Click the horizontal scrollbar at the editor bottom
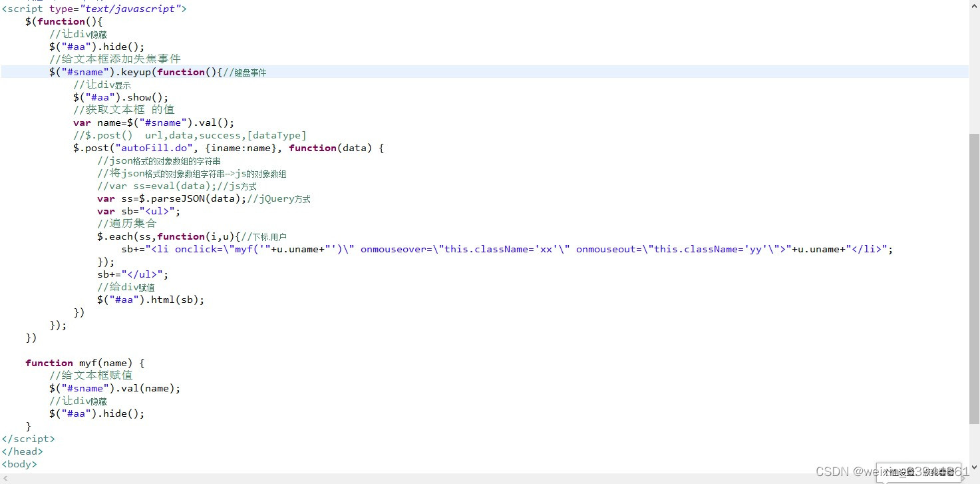Image resolution: width=980 pixels, height=484 pixels. tap(484, 478)
